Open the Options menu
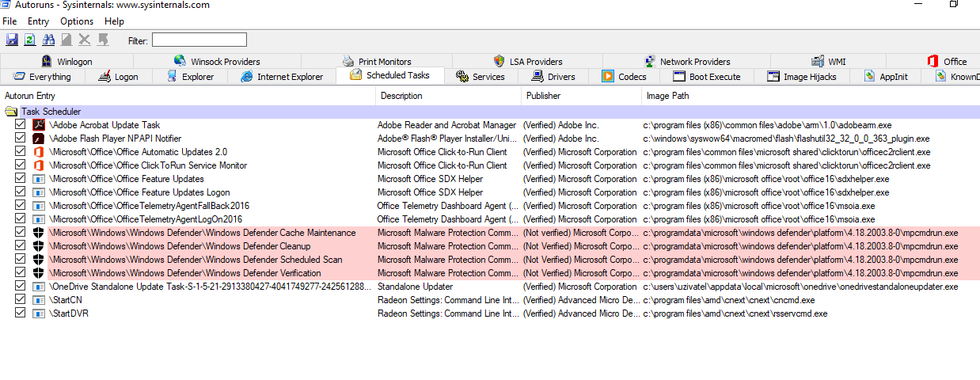Viewport: 980px width, 380px height. [x=77, y=21]
